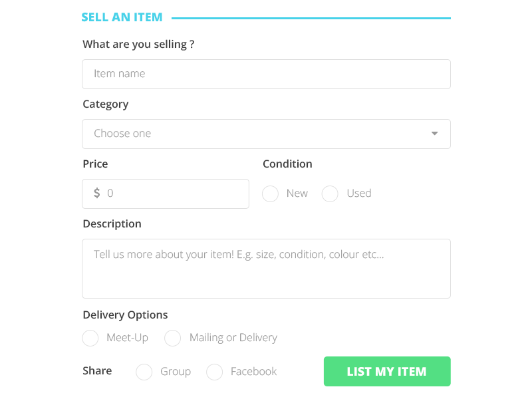Click the Description field label
The height and width of the screenshot is (399, 532).
112,223
